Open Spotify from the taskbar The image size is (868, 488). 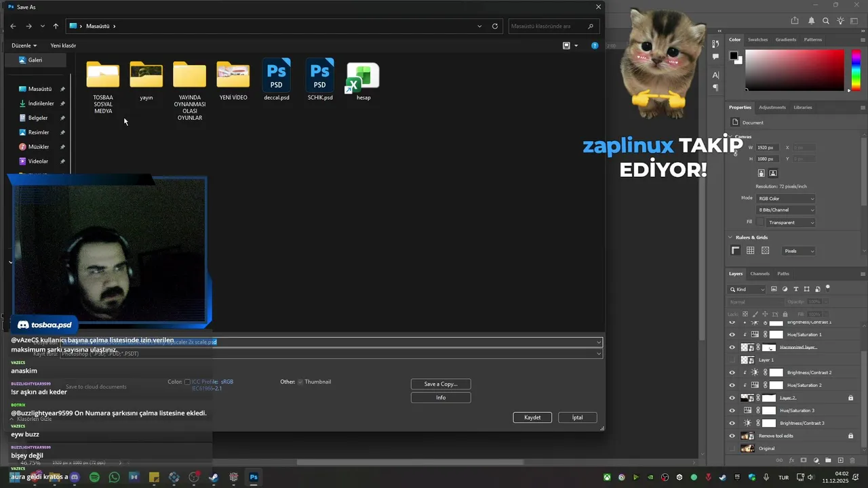(x=94, y=477)
